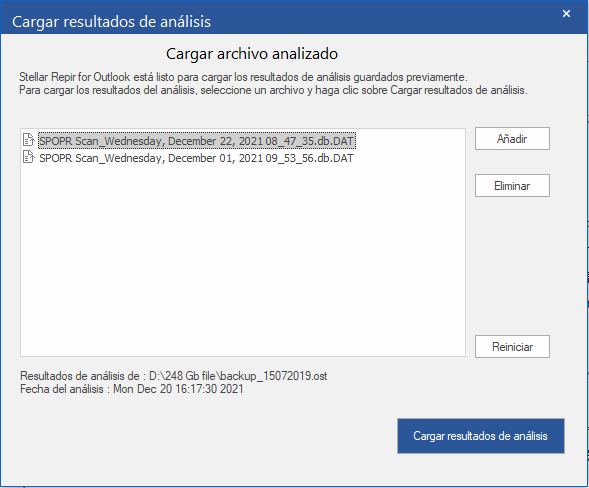Click the file icon of December 01 scan
Screen dimensions: 589x488
pos(29,157)
